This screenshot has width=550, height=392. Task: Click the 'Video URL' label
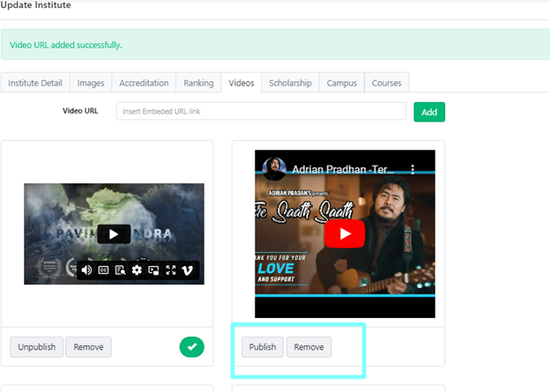tap(80, 111)
